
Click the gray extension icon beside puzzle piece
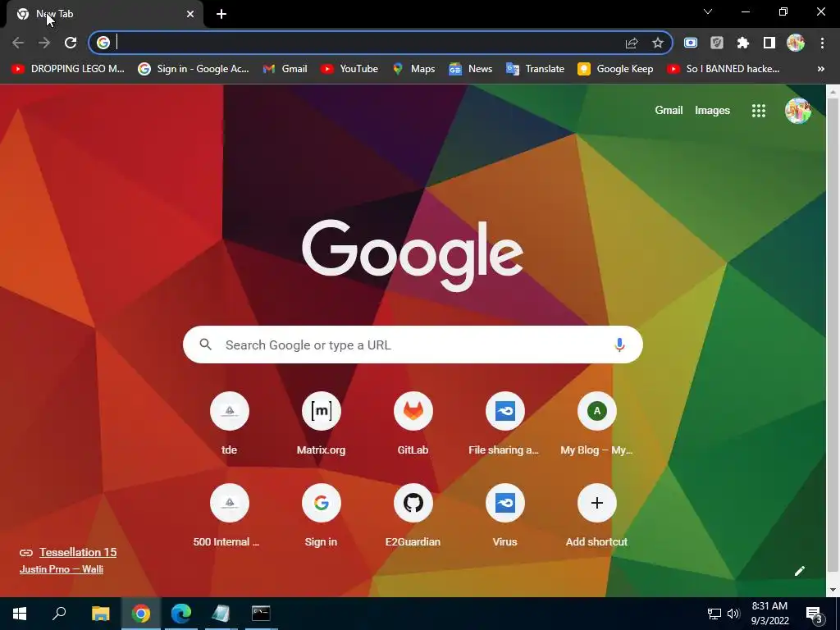(717, 43)
